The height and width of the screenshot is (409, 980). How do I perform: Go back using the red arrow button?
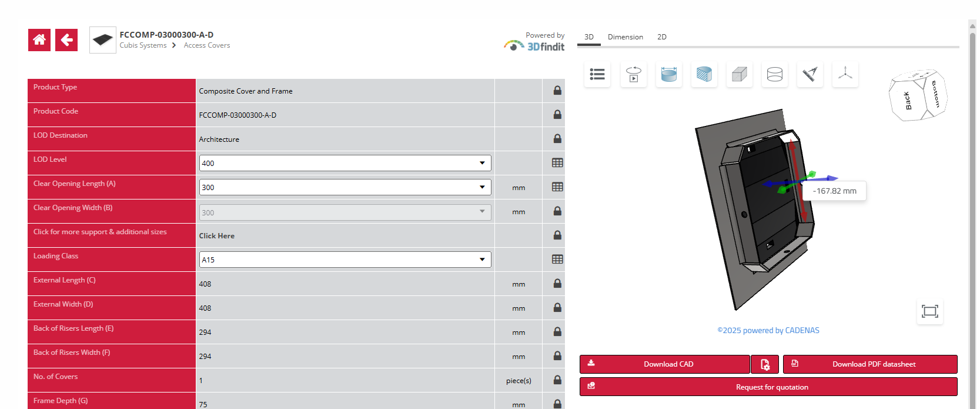click(x=66, y=40)
